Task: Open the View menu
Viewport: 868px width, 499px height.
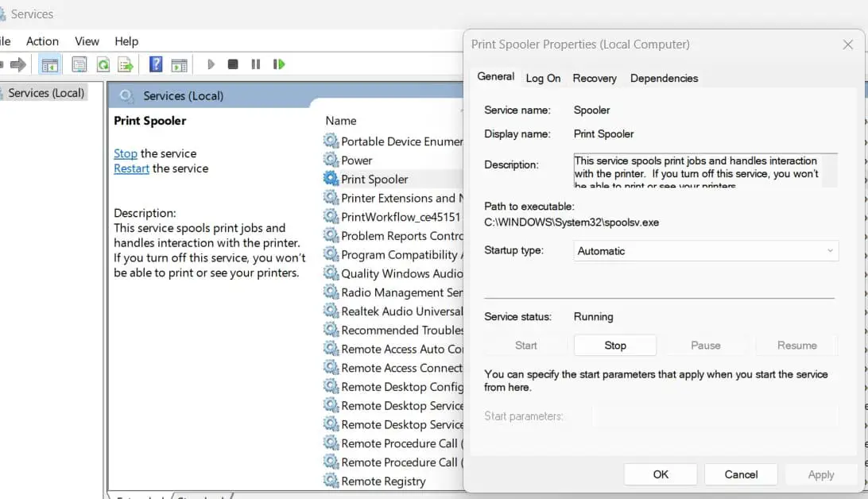Action: tap(87, 41)
